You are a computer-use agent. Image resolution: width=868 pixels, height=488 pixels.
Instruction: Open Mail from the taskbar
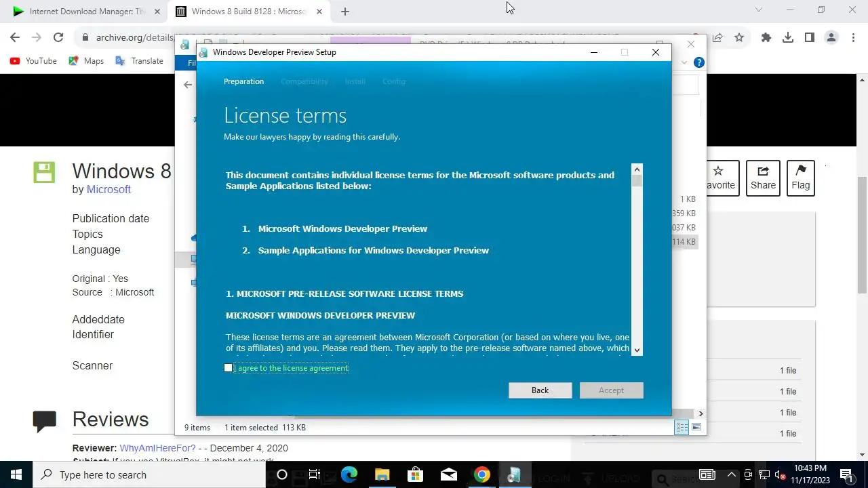tap(448, 474)
